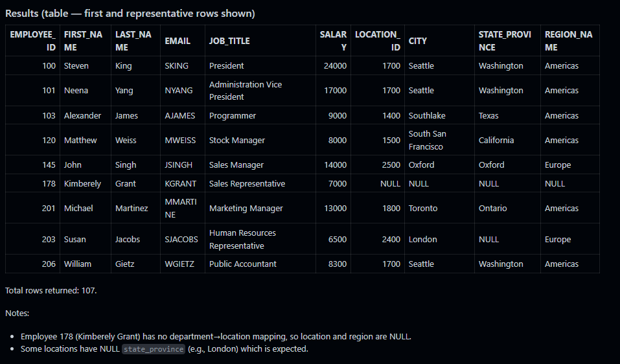620x364 pixels.
Task: Click the Southlake city cell
Action: tap(427, 116)
